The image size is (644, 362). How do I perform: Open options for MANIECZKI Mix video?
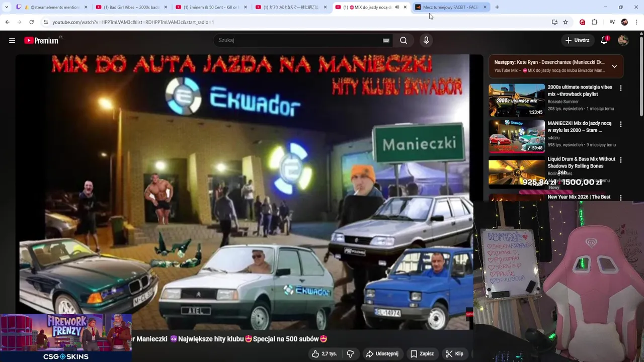coord(620,124)
